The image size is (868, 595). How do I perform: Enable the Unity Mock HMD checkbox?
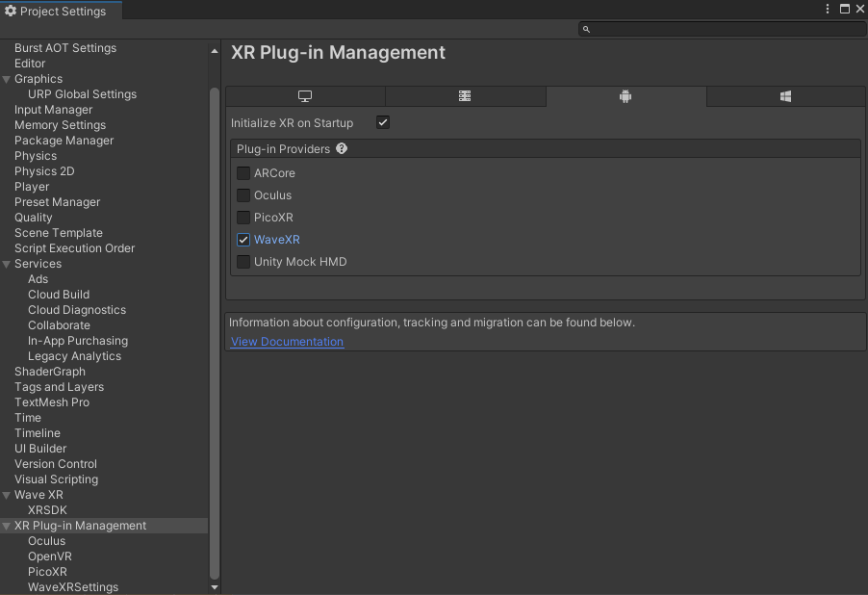tap(243, 262)
